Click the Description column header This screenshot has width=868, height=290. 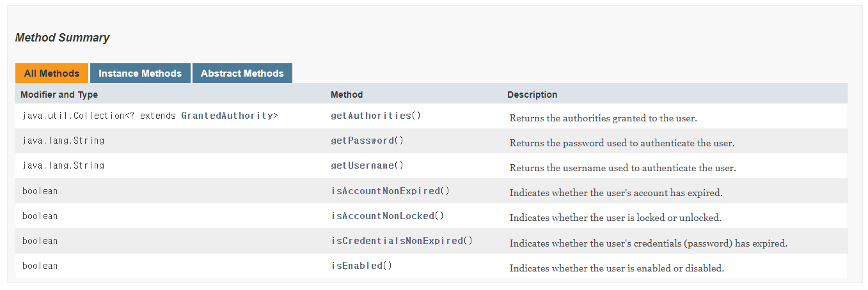point(532,95)
